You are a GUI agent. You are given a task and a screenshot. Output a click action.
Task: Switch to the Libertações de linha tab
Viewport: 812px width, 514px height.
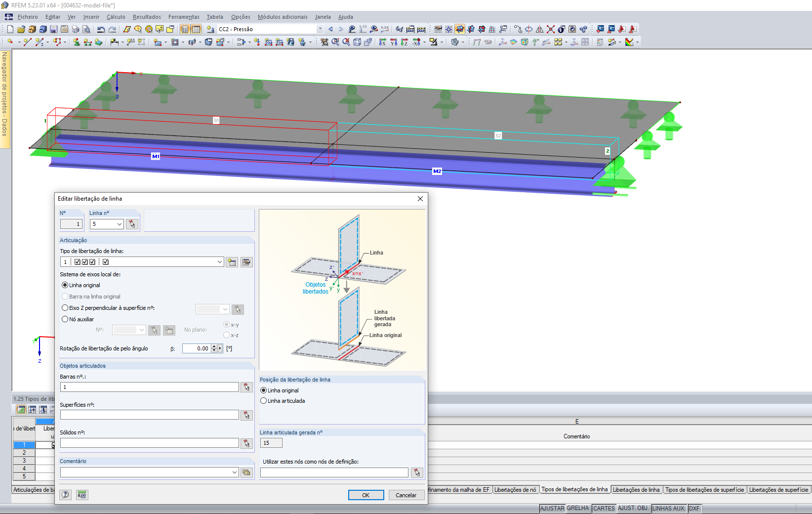pyautogui.click(x=636, y=490)
